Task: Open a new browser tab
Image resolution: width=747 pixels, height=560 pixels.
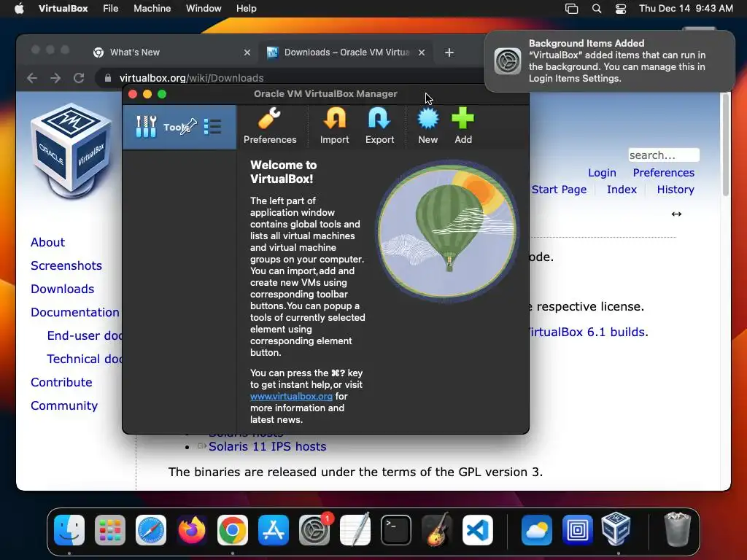Action: [449, 52]
